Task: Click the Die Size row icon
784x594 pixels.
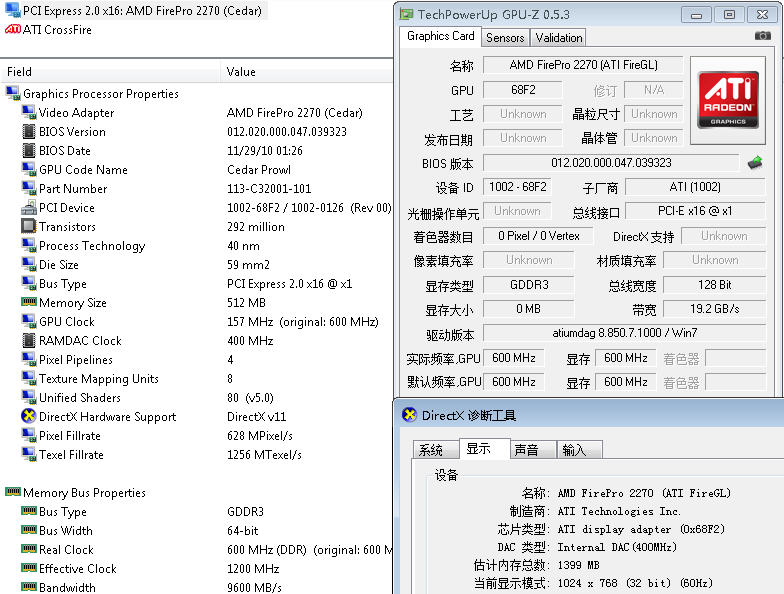Action: coord(29,264)
